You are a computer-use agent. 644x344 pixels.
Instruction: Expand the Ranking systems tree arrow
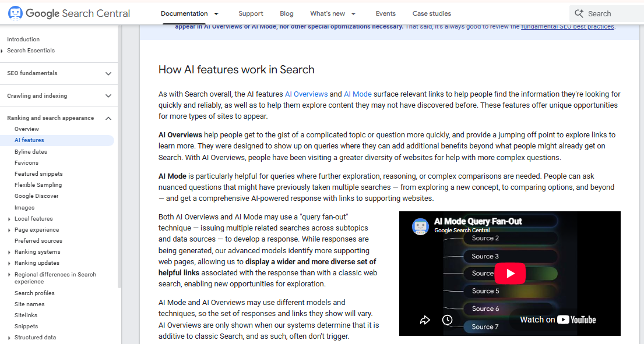pos(9,252)
